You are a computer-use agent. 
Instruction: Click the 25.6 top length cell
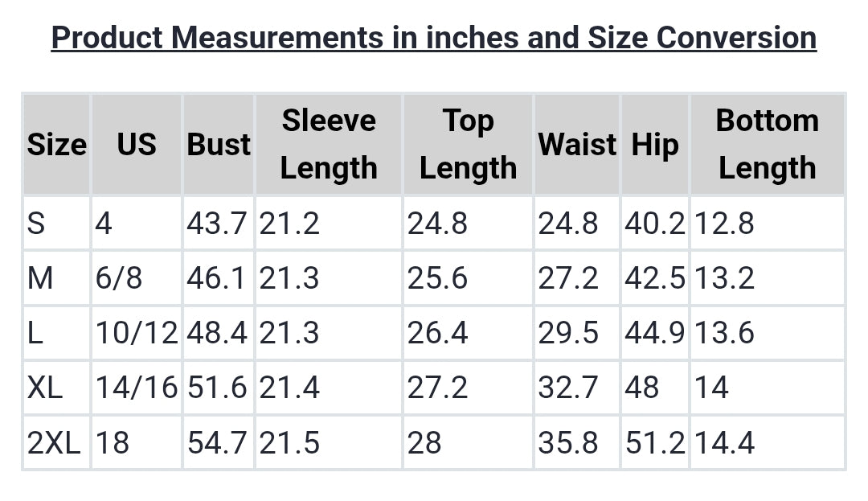tap(437, 278)
